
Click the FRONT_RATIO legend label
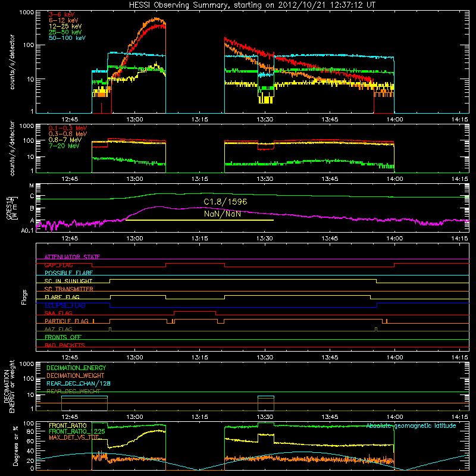click(x=68, y=425)
